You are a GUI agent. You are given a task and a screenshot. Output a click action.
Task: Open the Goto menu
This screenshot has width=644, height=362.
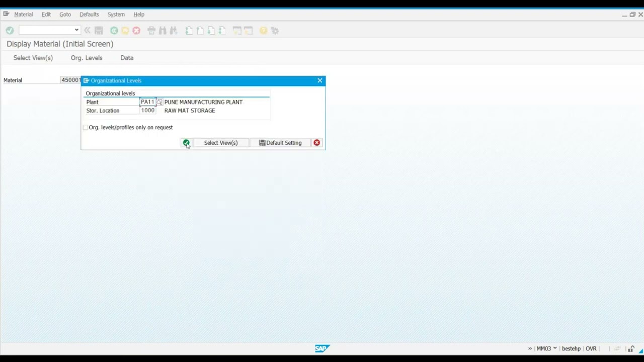tap(65, 14)
